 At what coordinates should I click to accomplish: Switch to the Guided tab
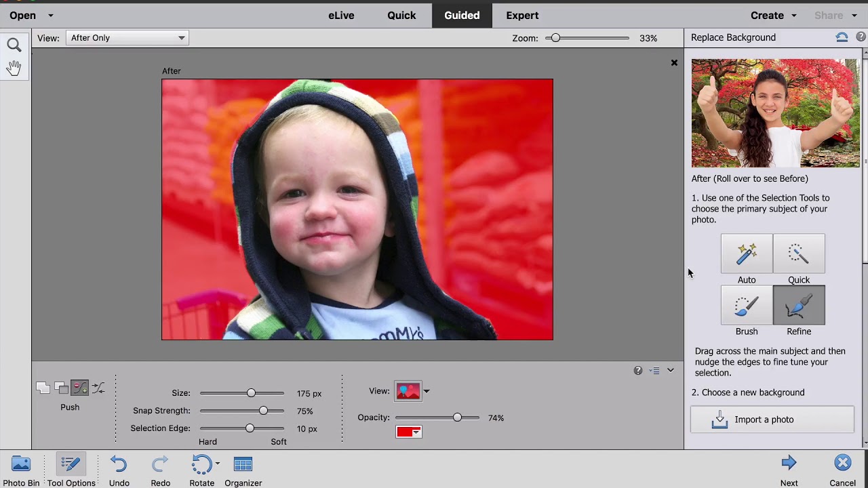click(x=462, y=15)
